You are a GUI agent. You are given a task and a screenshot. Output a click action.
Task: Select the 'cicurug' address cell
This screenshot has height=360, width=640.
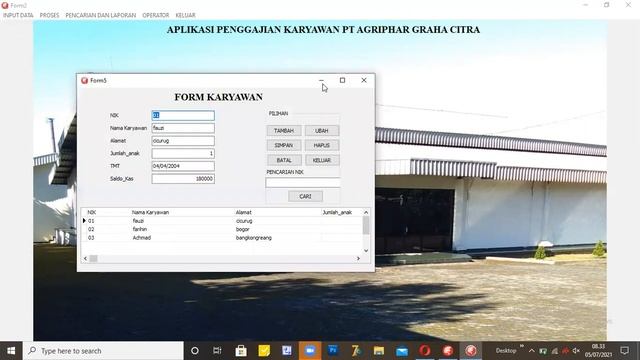(244, 221)
